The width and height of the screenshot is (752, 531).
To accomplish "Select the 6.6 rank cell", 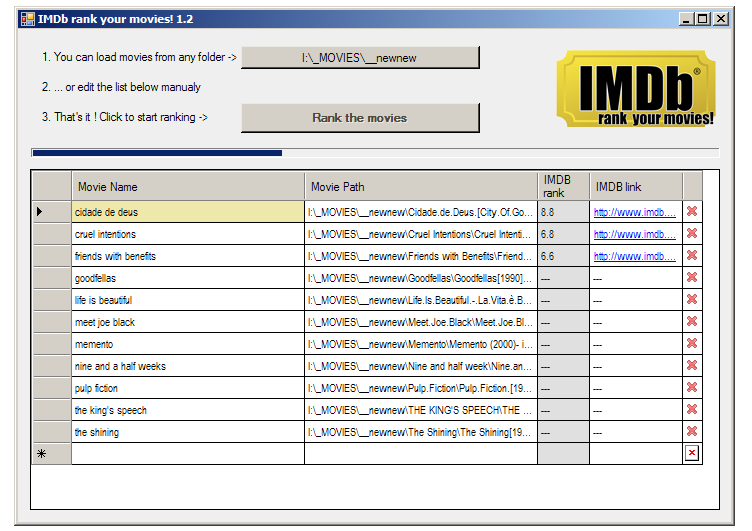I will pyautogui.click(x=563, y=256).
